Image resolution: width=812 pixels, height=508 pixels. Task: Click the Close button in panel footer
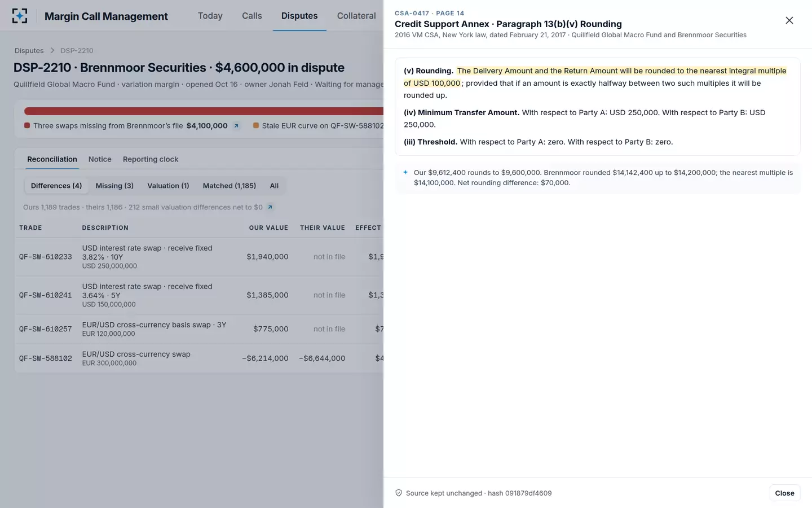(784, 493)
